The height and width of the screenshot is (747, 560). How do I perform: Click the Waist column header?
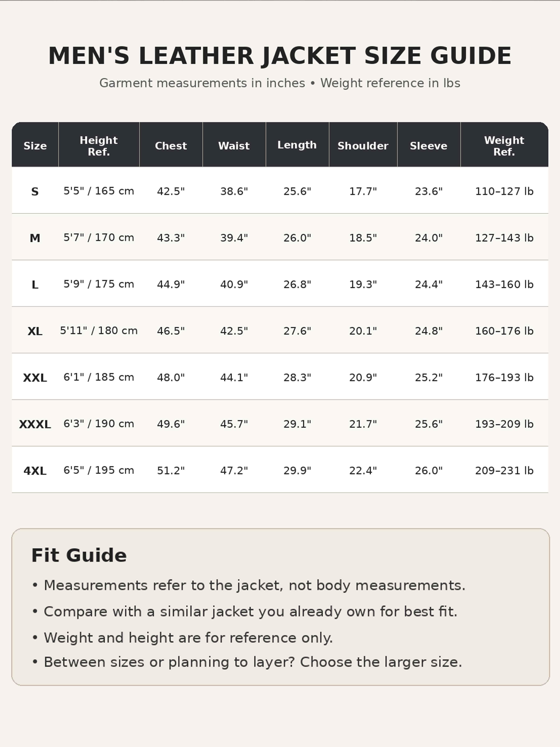[x=234, y=146]
